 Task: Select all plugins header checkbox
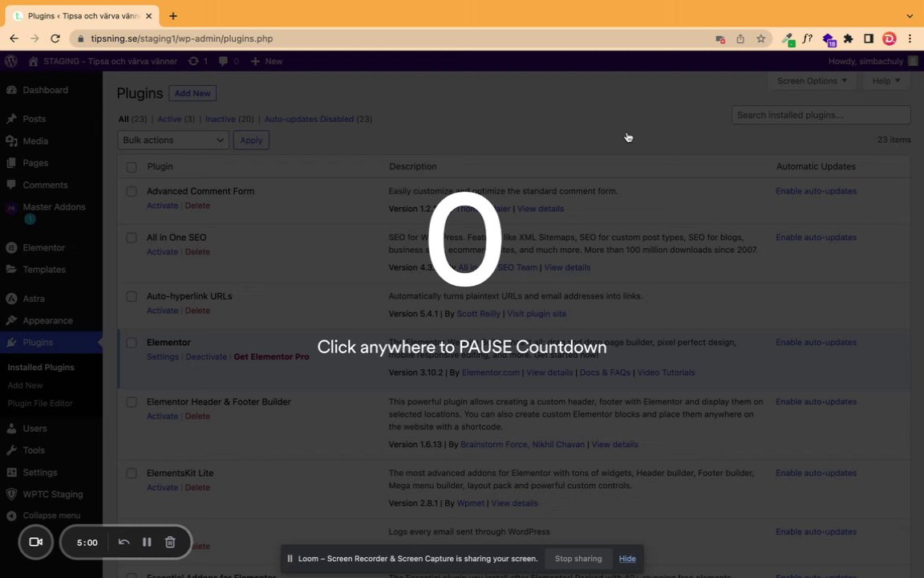(132, 167)
